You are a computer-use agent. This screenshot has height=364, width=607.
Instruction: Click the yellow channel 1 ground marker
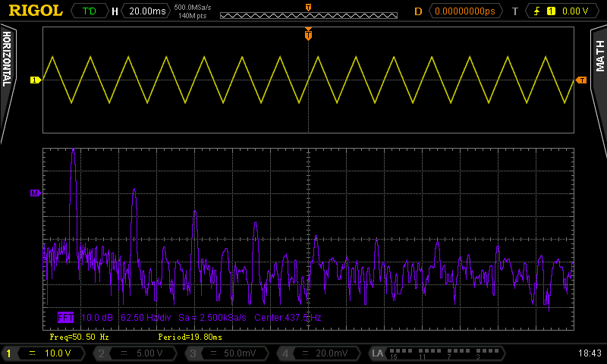36,80
